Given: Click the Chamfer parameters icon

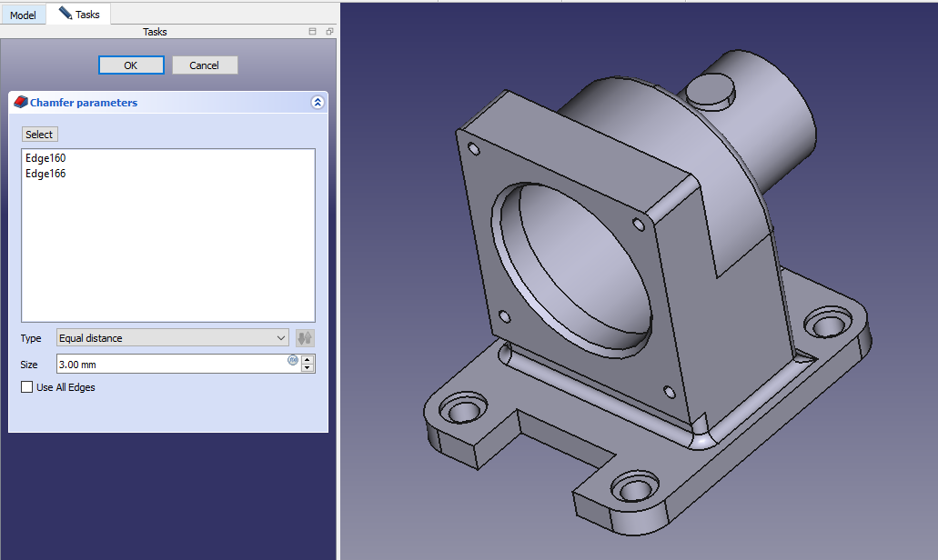Looking at the screenshot, I should tap(21, 103).
